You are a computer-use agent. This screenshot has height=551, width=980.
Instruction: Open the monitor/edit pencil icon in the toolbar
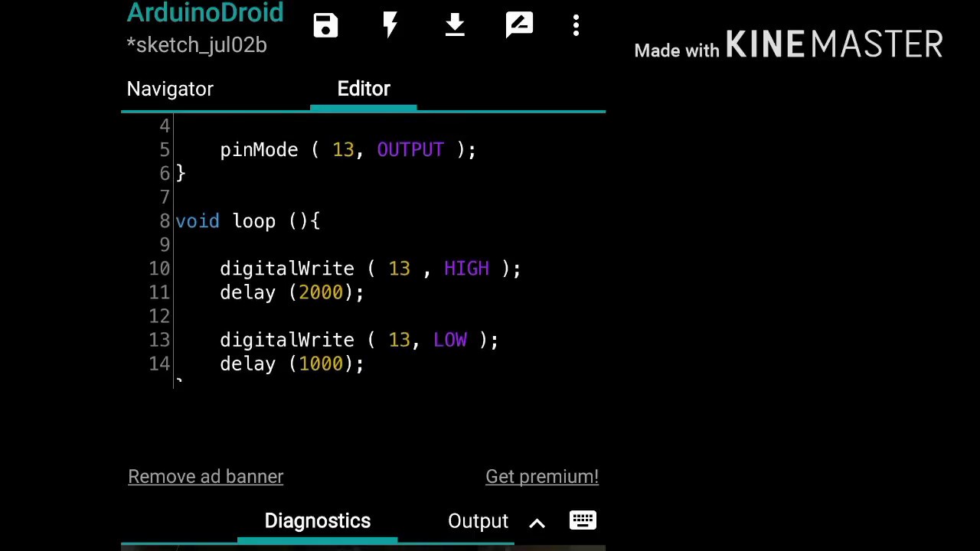pyautogui.click(x=519, y=25)
